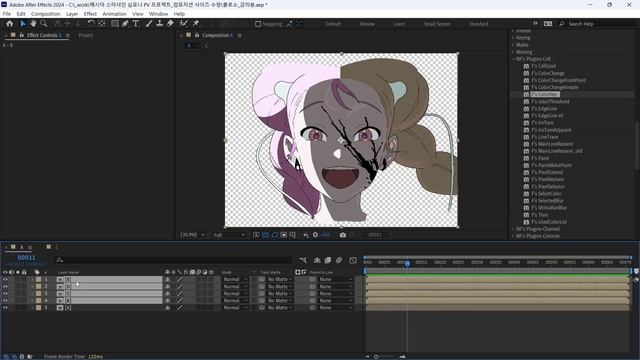Select the Default workspace

pos(333,24)
